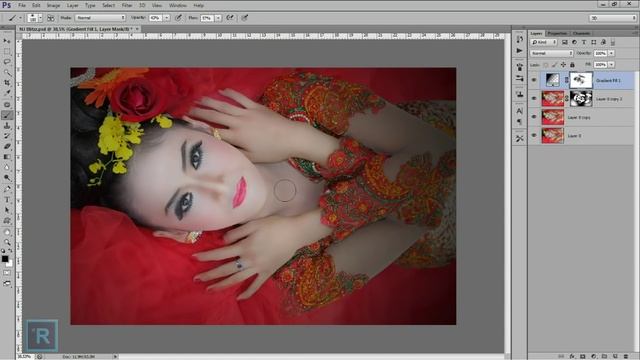Switch to the Channels tab
Viewport: 640px width, 360px height.
tap(581, 33)
